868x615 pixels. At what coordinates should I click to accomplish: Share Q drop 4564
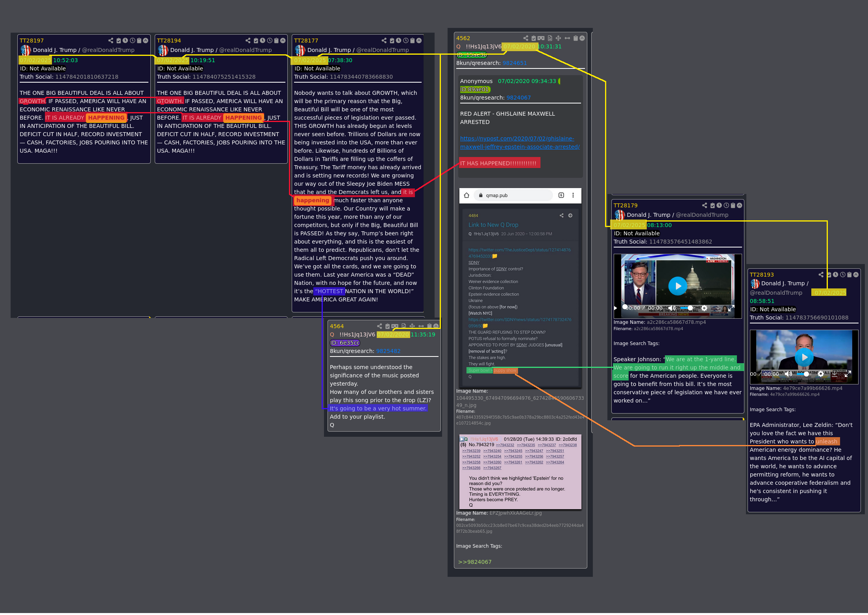click(379, 326)
